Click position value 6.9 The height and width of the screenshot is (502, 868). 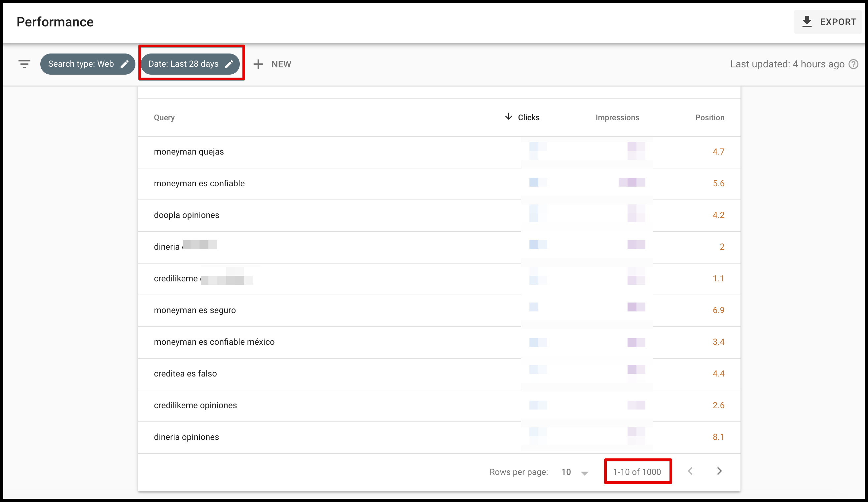click(718, 310)
